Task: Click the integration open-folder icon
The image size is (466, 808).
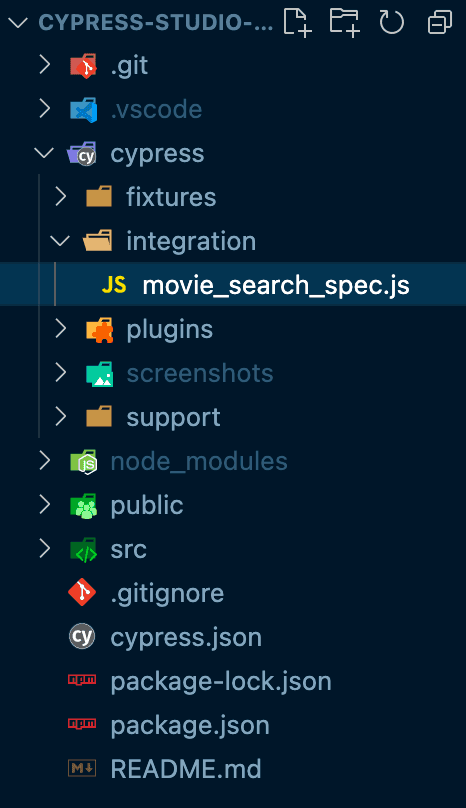Action: (98, 241)
